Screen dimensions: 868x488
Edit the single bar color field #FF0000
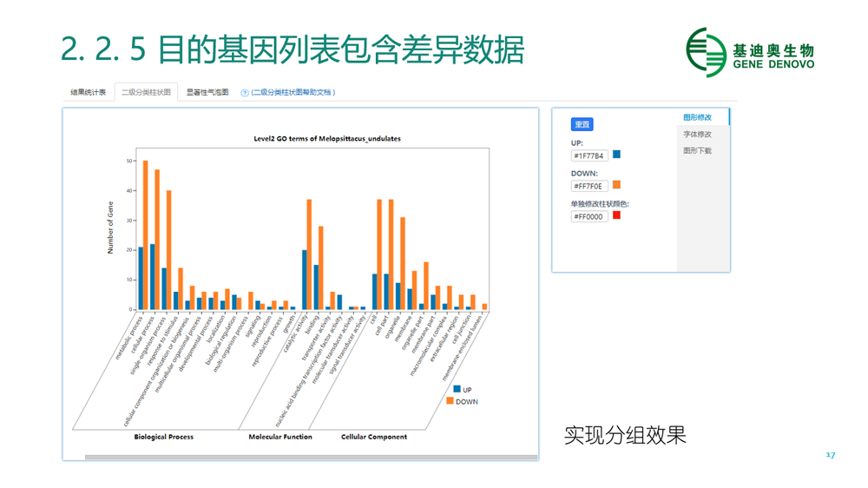(589, 216)
